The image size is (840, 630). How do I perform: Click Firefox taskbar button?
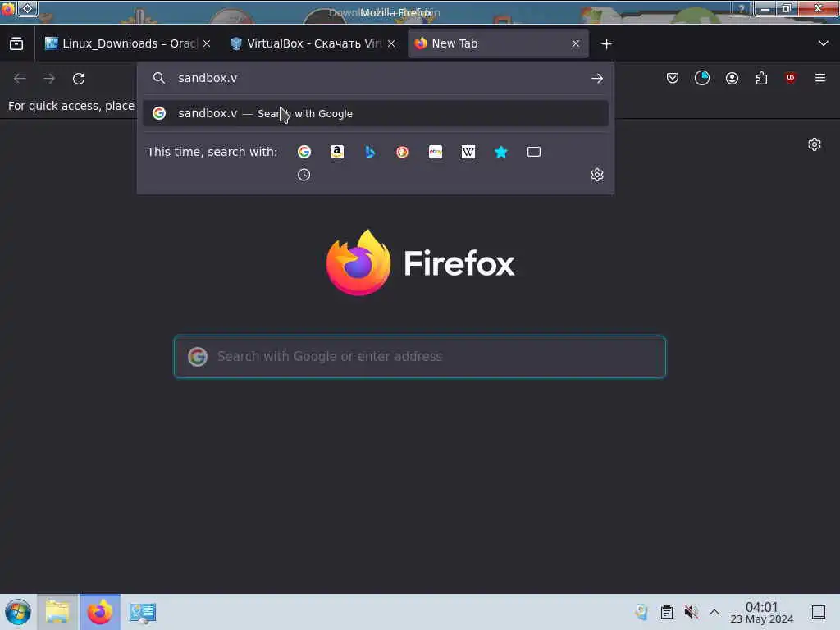tap(100, 612)
